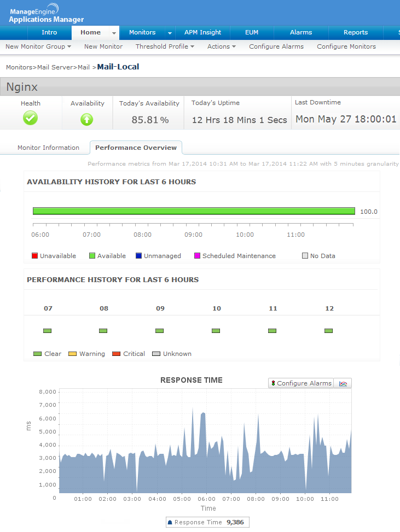
Task: Open the Intro tab
Action: click(49, 33)
